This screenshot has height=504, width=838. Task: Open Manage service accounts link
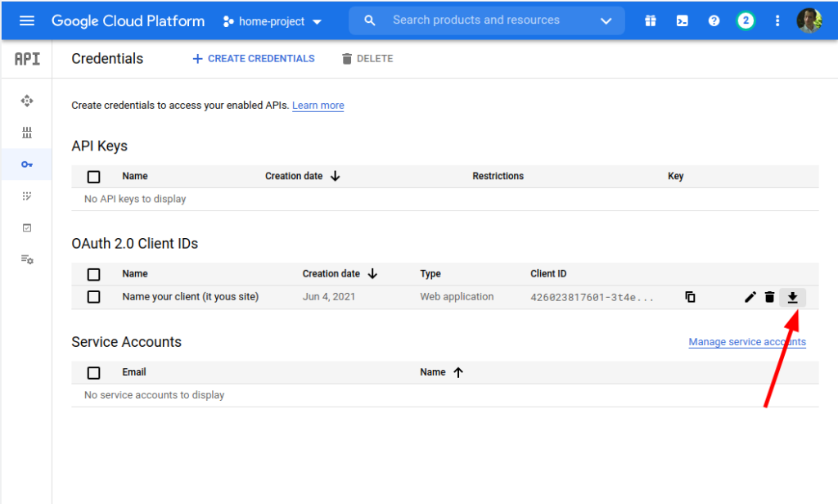747,342
